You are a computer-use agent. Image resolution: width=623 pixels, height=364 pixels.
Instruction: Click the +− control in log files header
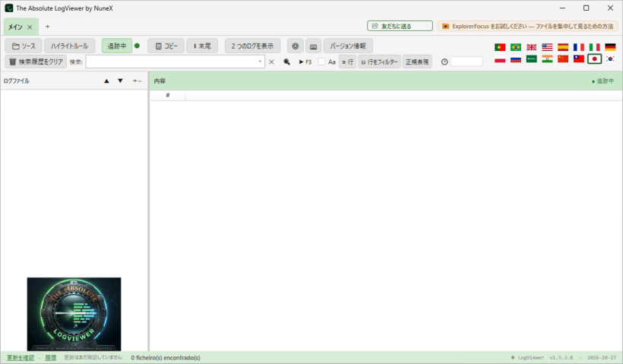point(137,81)
